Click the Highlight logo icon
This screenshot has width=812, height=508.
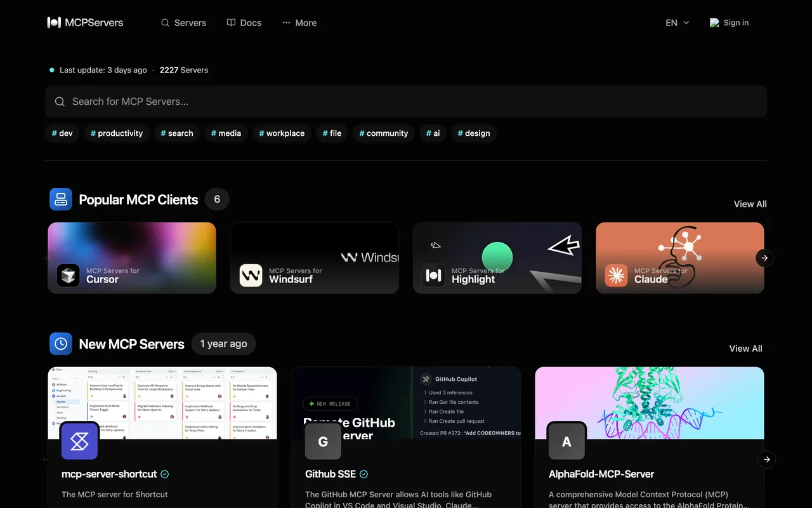click(434, 276)
